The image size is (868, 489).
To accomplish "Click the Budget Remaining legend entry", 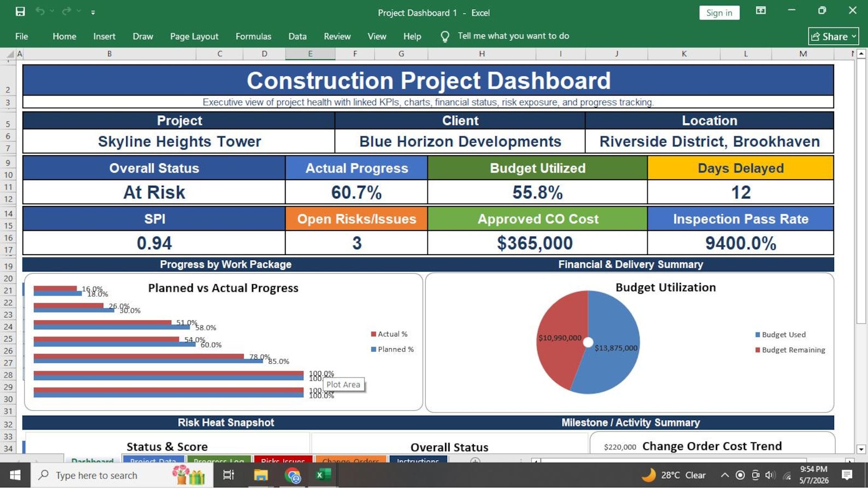I will 790,350.
